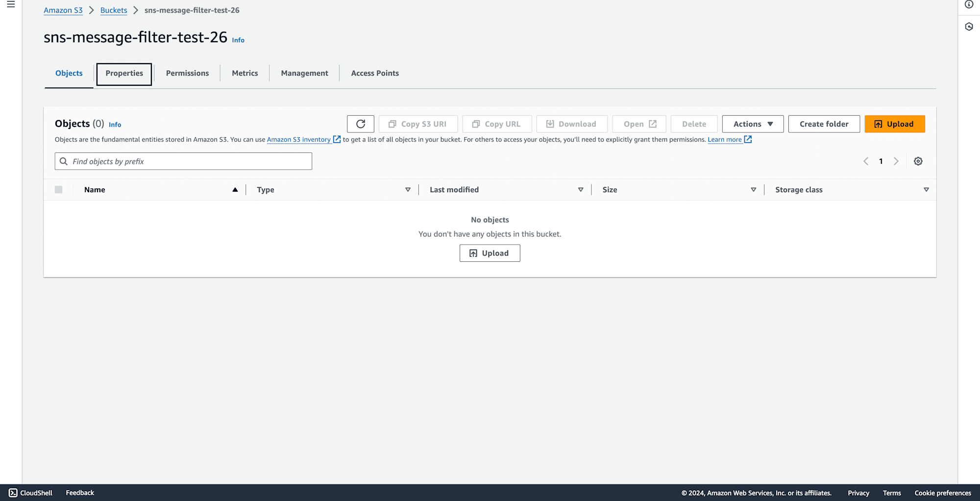980x501 pixels.
Task: Open the info panel icon at top right
Action: tap(969, 4)
